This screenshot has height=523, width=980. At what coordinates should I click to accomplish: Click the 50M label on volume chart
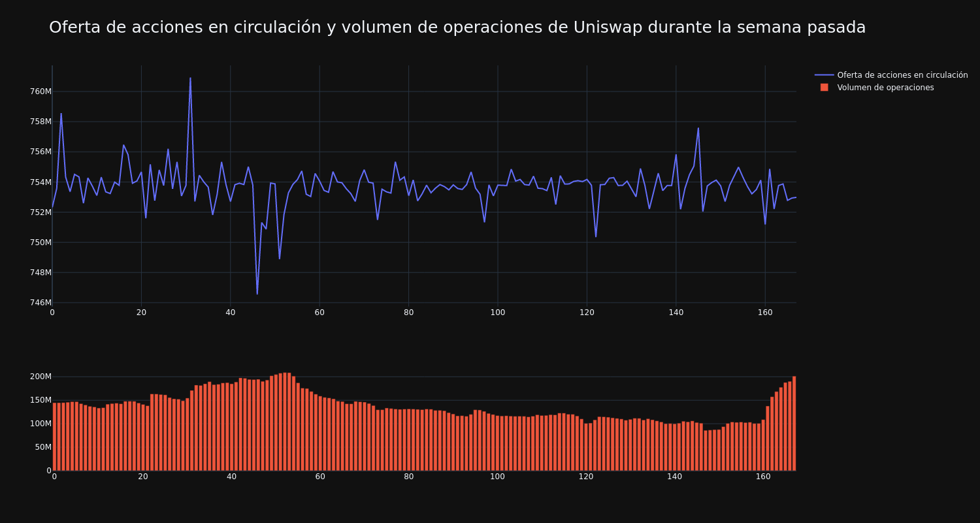tap(43, 447)
